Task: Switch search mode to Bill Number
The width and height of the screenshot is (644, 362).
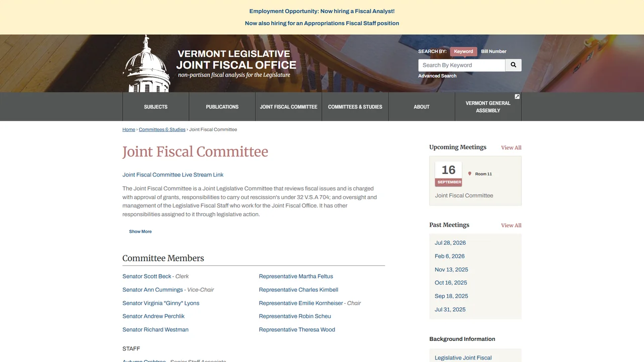Action: (x=494, y=51)
